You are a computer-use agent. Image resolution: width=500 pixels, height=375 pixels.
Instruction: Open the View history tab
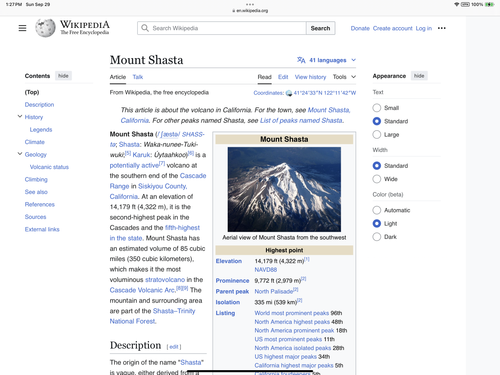pos(310,77)
